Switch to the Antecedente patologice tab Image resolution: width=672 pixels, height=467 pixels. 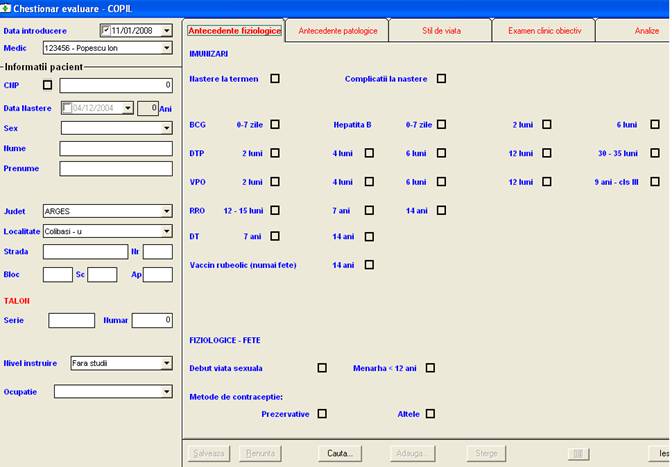(338, 32)
